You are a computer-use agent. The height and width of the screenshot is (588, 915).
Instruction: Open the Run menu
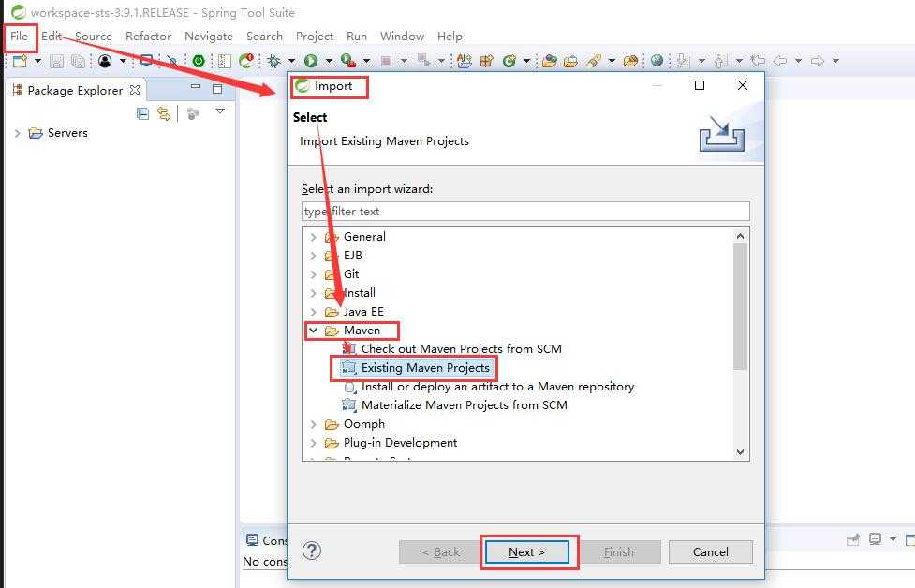pyautogui.click(x=357, y=37)
